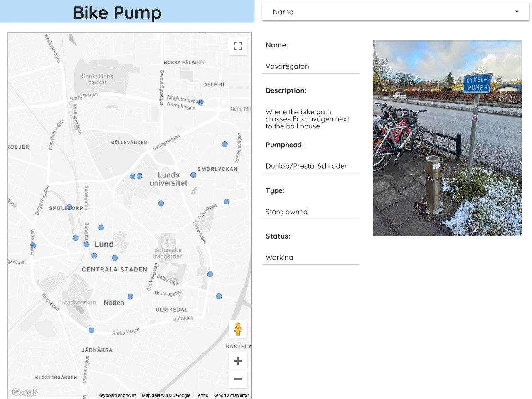Click Report a map error link

pos(231,395)
